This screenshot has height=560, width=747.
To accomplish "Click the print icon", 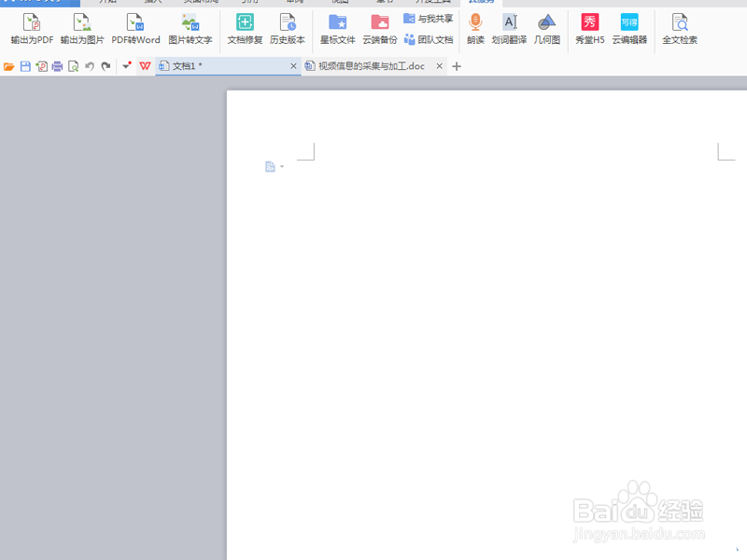I will [57, 66].
